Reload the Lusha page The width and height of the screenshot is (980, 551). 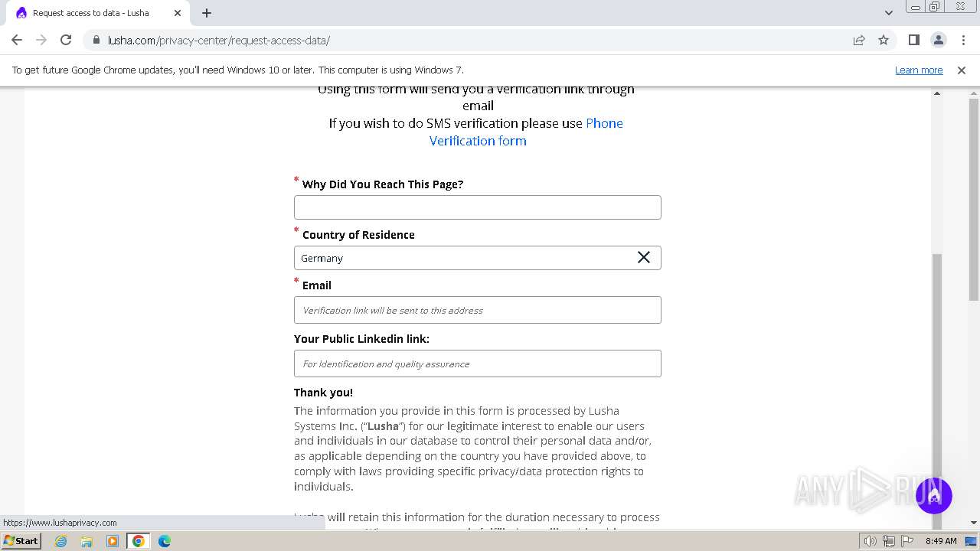tap(66, 40)
